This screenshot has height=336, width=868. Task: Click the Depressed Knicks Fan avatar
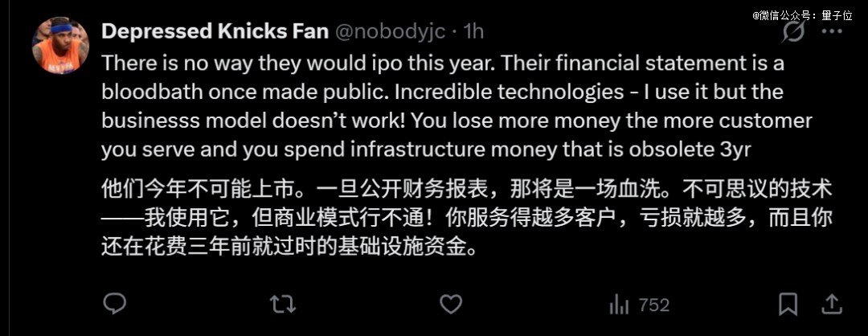[60, 46]
